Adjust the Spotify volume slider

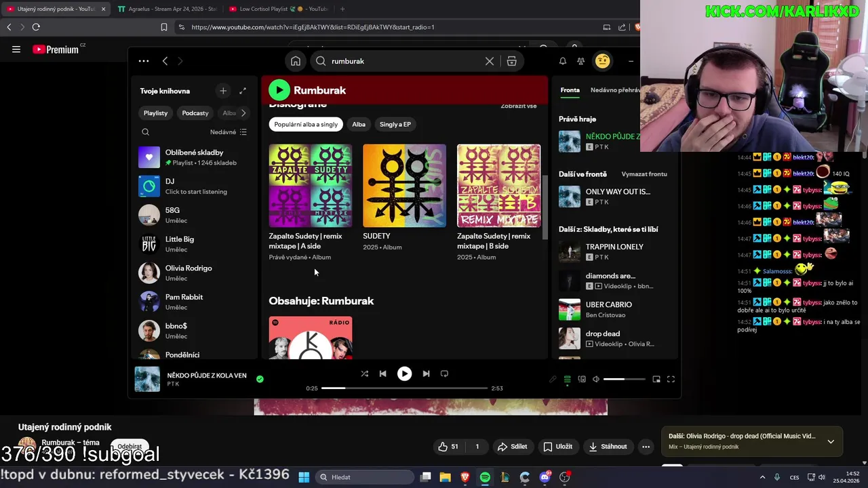pos(624,380)
